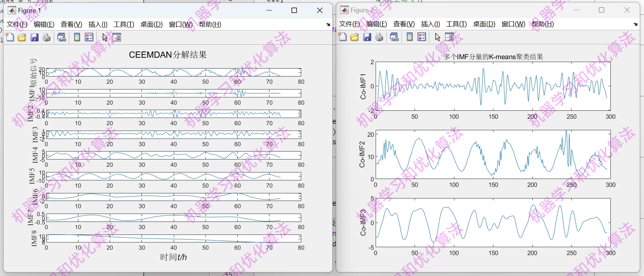Image resolution: width=644 pixels, height=276 pixels.
Task: Dock Figure 1 using the menu bar arrow
Action: click(328, 25)
